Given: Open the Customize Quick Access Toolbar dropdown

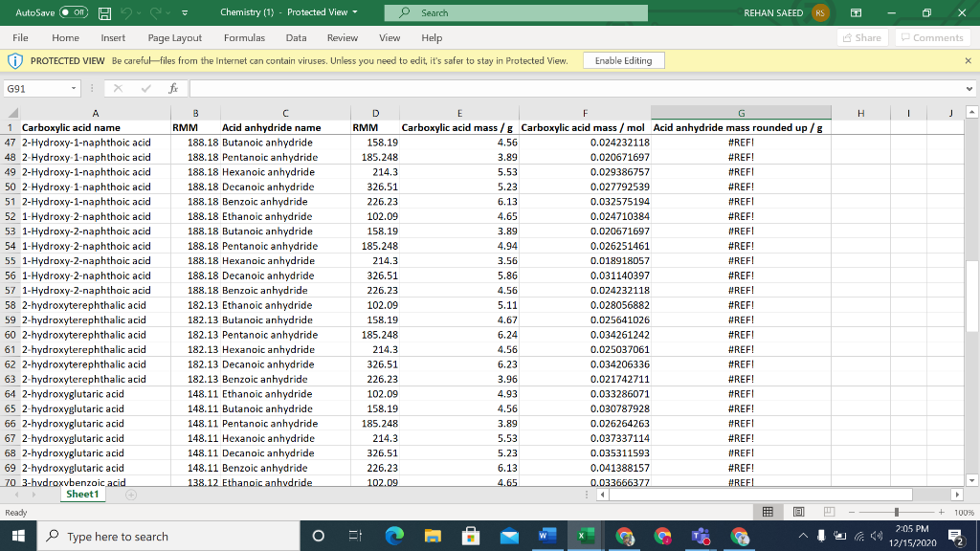Looking at the screenshot, I should [182, 13].
